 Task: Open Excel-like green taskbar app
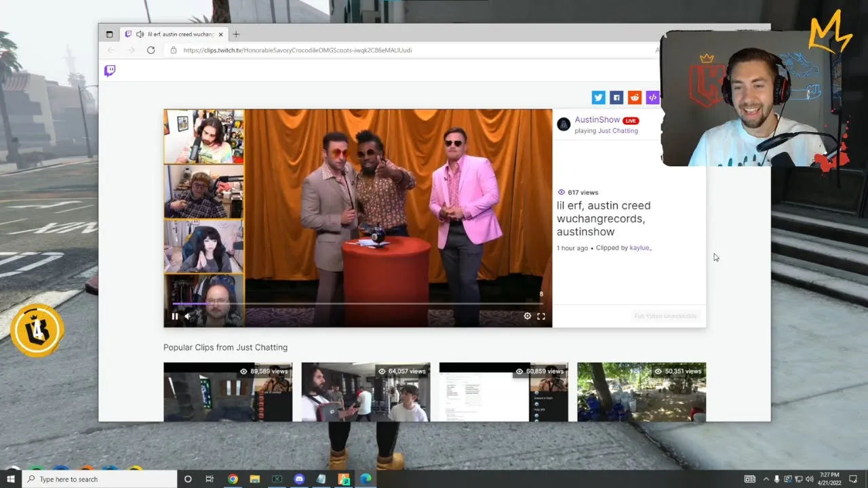click(277, 479)
